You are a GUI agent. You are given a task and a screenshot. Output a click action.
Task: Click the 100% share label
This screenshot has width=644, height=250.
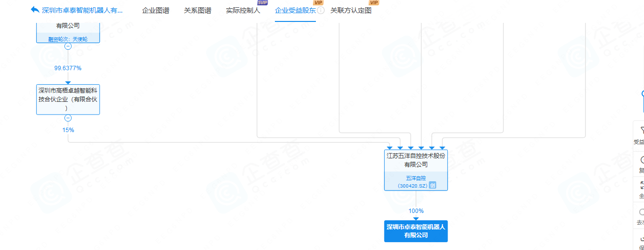[x=416, y=211]
